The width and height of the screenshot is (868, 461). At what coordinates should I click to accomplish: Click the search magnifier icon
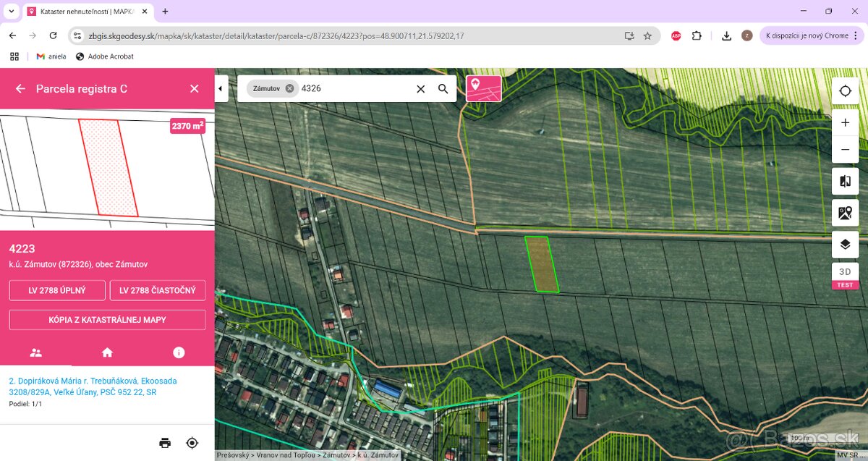(443, 89)
